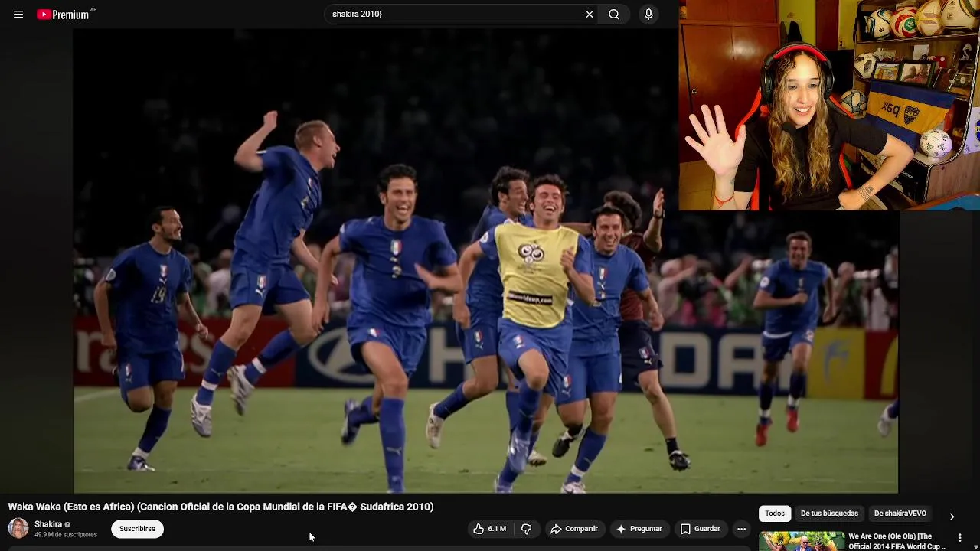This screenshot has height=551, width=980.
Task: Start voice search with microphone
Action: [648, 15]
